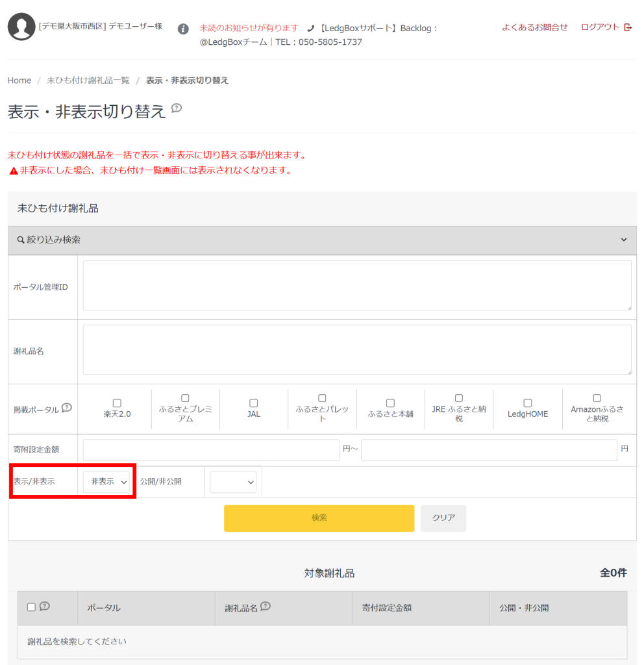The width and height of the screenshot is (644, 665).
Task: Click the logout arrow icon
Action: tap(627, 27)
